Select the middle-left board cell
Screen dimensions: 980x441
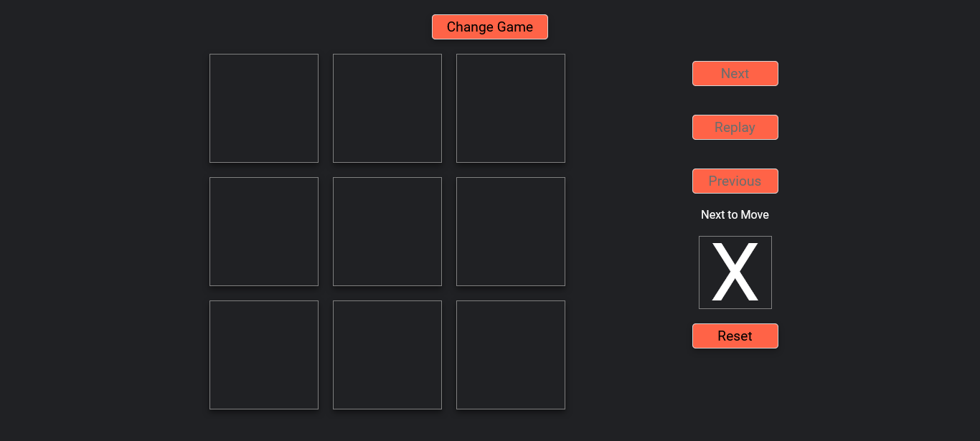264,232
